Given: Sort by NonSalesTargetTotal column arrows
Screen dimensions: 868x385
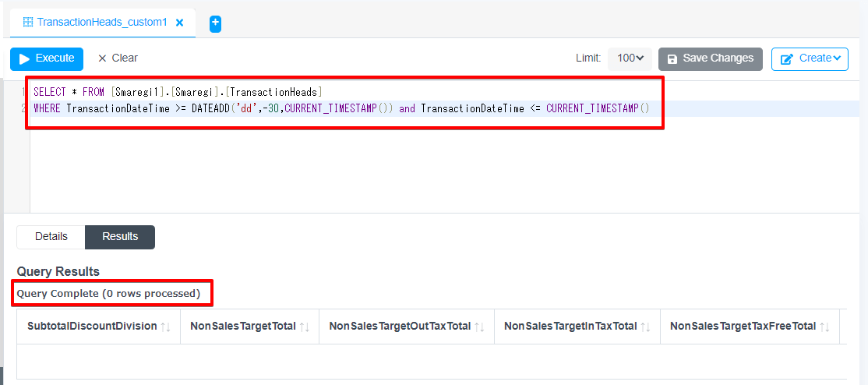Looking at the screenshot, I should [304, 327].
